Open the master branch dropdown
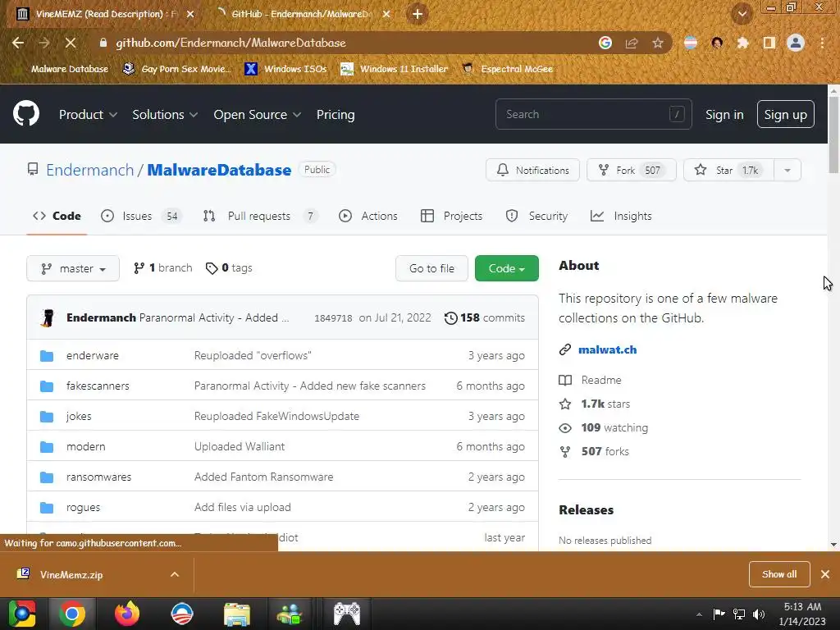Viewport: 840px width, 630px height. (73, 268)
